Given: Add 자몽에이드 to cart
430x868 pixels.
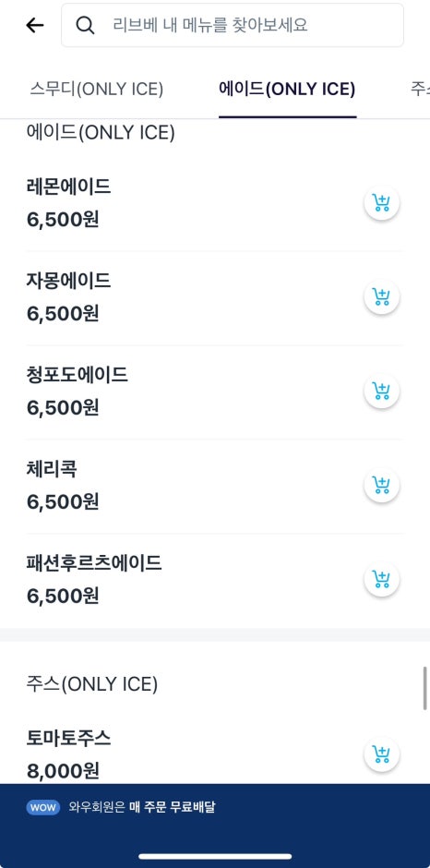Looking at the screenshot, I should click(381, 297).
